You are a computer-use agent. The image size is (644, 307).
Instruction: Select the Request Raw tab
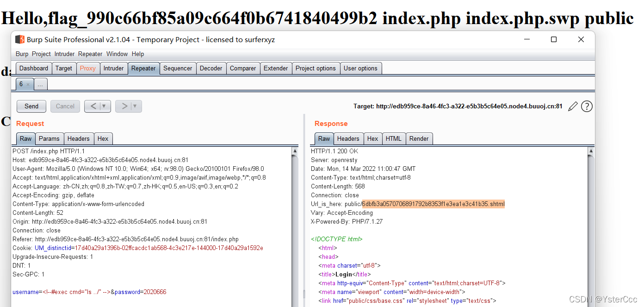(26, 138)
